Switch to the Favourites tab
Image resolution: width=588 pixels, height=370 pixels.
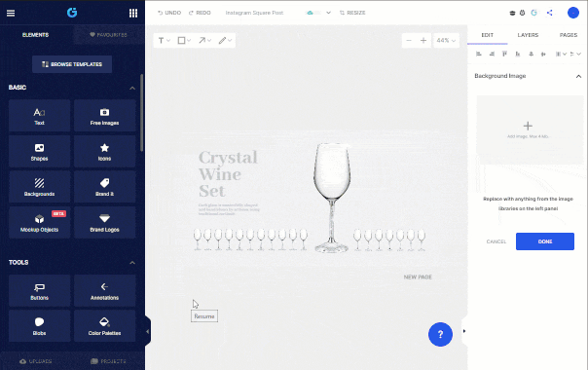(108, 35)
